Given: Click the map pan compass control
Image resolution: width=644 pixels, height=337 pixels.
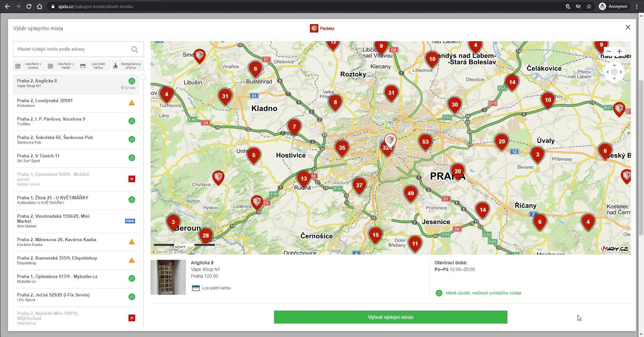Looking at the screenshot, I should (614, 72).
